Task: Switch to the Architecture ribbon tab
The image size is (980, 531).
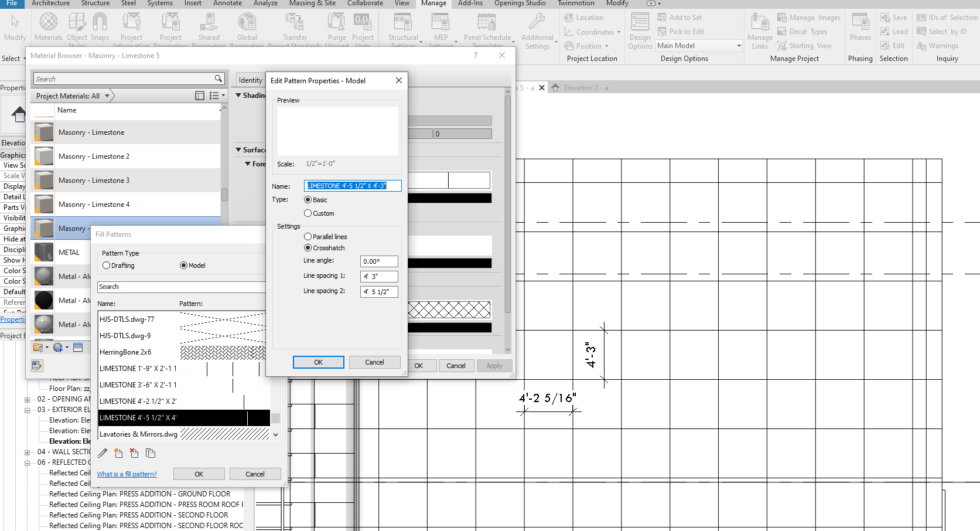Action: click(50, 4)
